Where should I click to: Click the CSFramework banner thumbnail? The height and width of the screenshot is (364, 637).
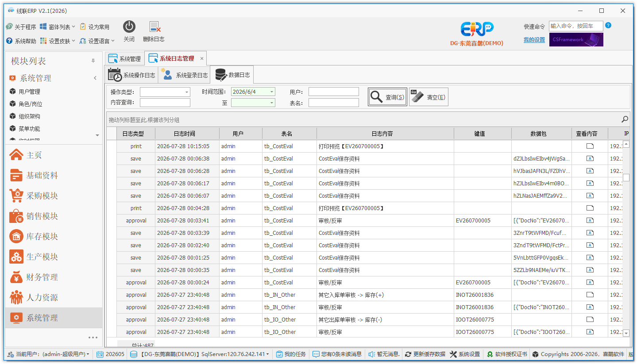click(576, 39)
